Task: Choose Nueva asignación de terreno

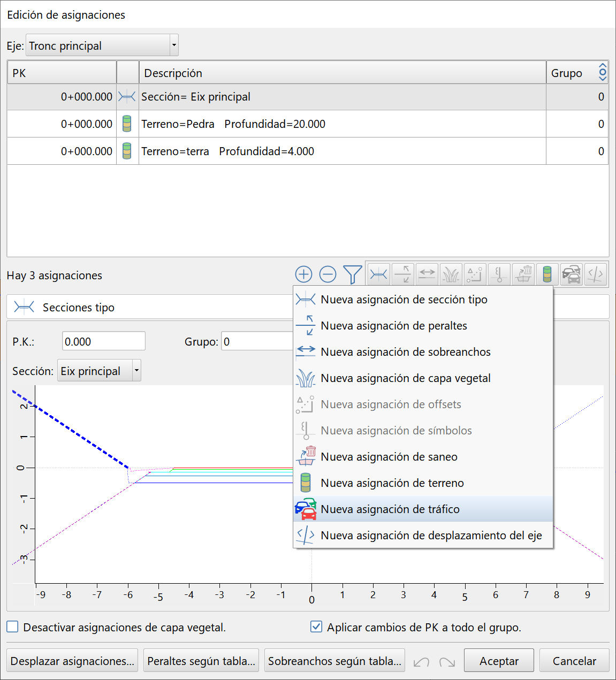Action: click(x=392, y=483)
